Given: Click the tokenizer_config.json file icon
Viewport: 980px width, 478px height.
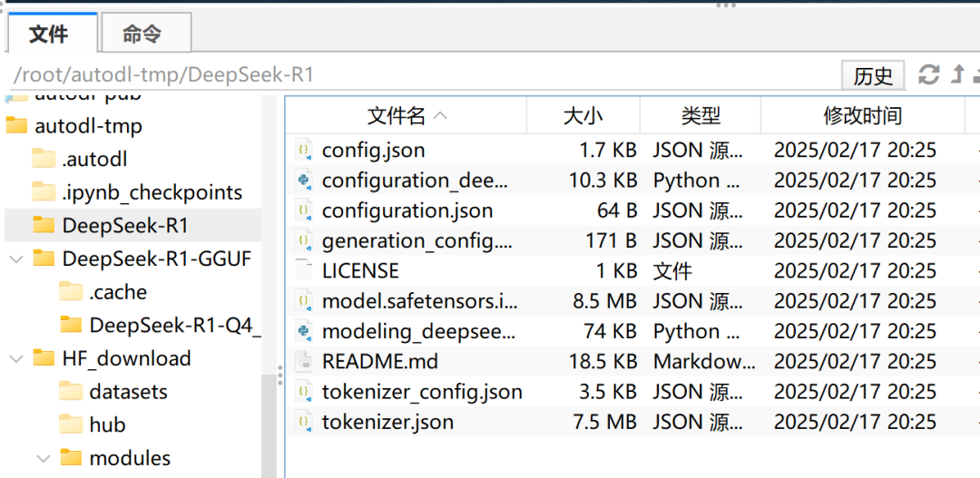Looking at the screenshot, I should click(304, 392).
